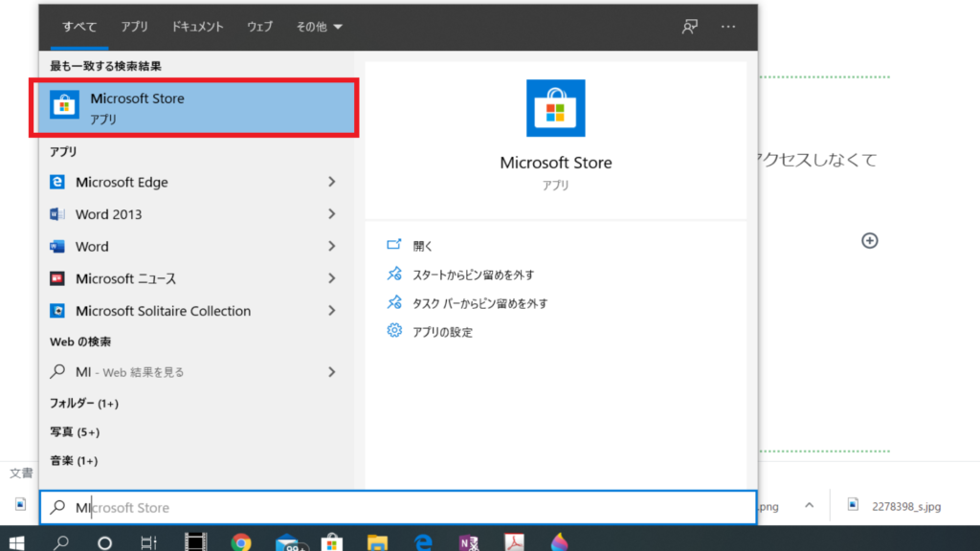Click the unpin icon beside タスク バーからピン留めを外す
The height and width of the screenshot is (551, 980).
(x=393, y=302)
